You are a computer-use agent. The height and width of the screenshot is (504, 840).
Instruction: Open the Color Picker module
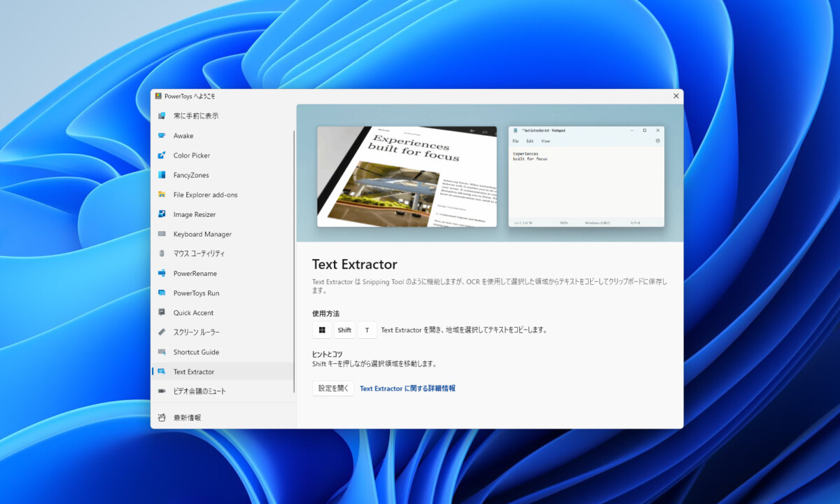pos(223,155)
